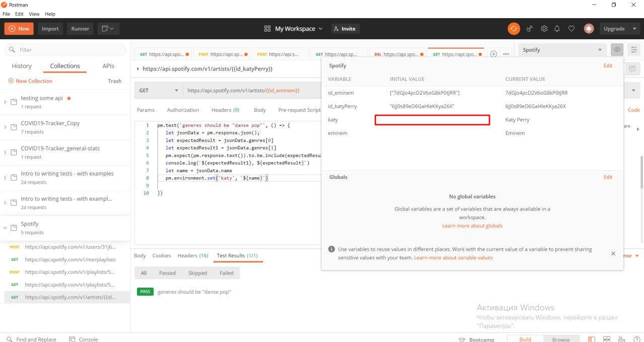The image size is (644, 342).
Task: Open the Edit menu
Action: (19, 14)
